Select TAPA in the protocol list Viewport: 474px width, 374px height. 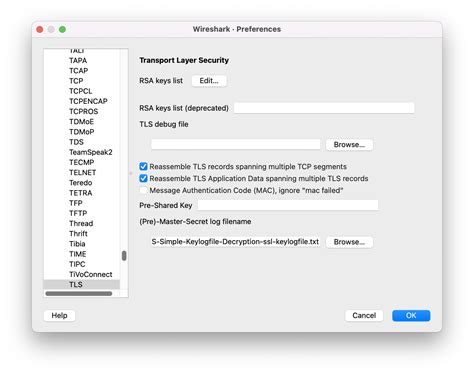[x=78, y=60]
